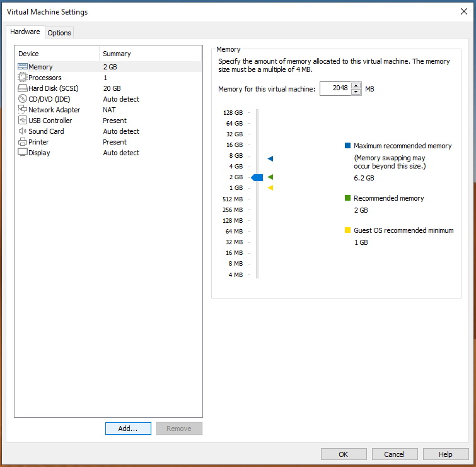Click the Remove button

click(179, 429)
